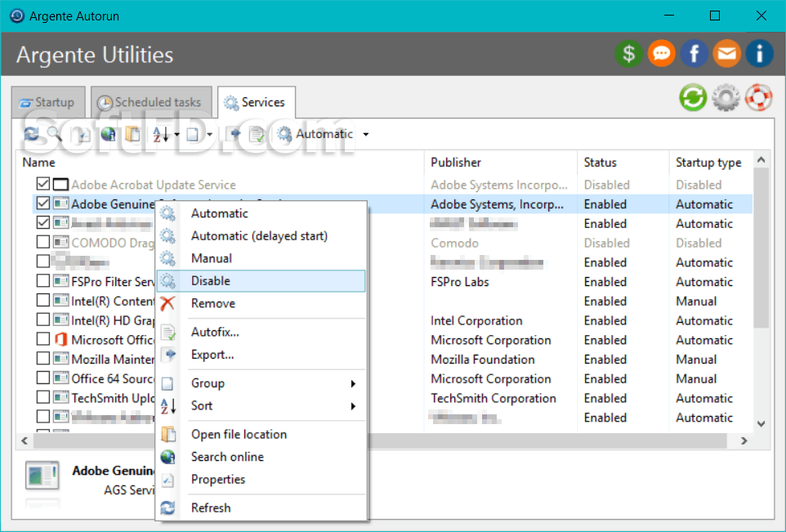Screen dimensions: 786x532
Task: Click the toolbar A-Z sort icon
Action: (x=161, y=134)
